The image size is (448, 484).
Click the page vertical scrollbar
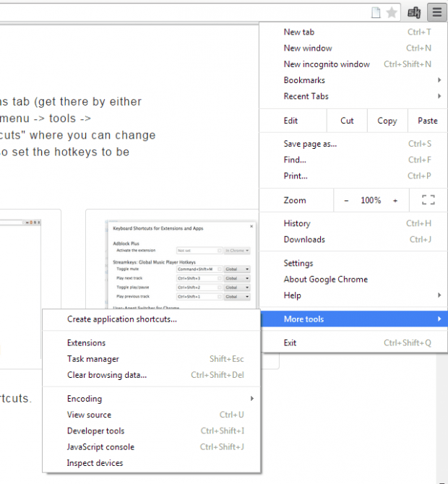click(441, 417)
